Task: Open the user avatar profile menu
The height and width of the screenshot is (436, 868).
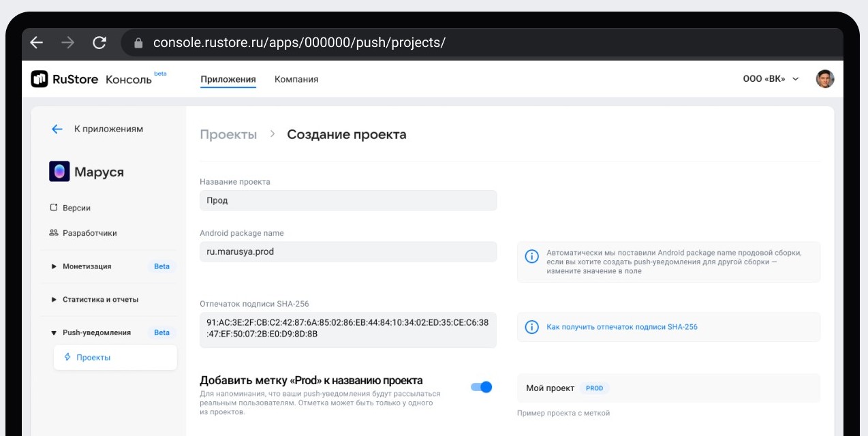Action: (825, 79)
